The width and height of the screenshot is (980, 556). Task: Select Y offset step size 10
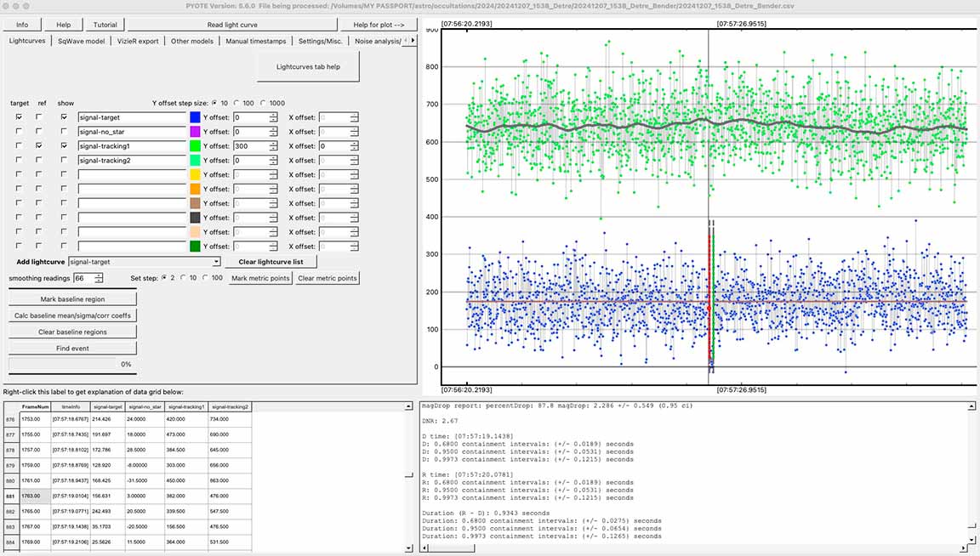[x=215, y=103]
